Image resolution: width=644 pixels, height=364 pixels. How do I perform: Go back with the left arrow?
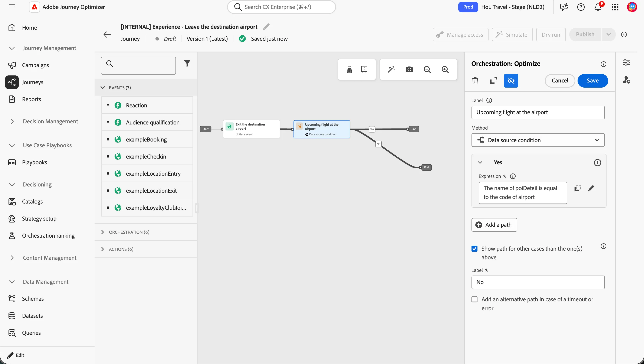(107, 34)
